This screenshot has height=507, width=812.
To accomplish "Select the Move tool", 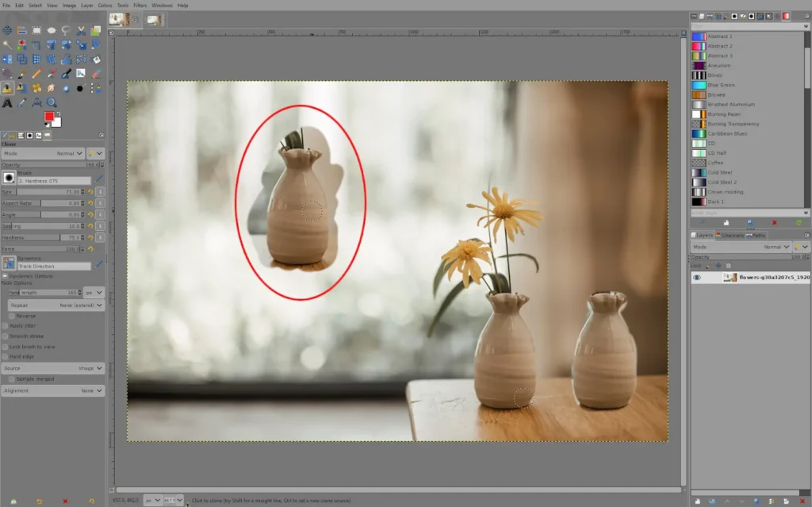I will click(x=7, y=31).
